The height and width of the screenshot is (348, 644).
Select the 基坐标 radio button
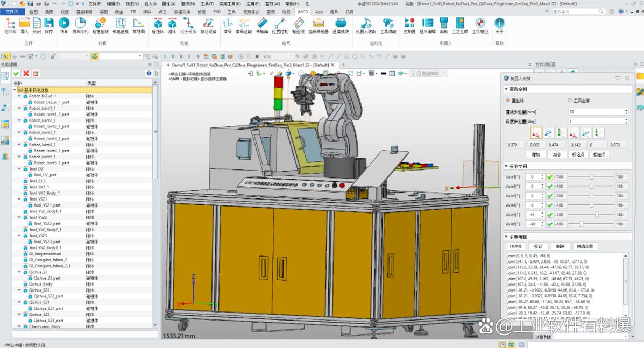point(507,101)
